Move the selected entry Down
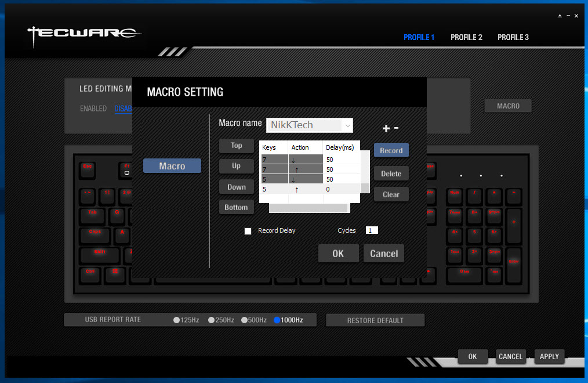Viewport: 588px width, 383px height. (236, 187)
